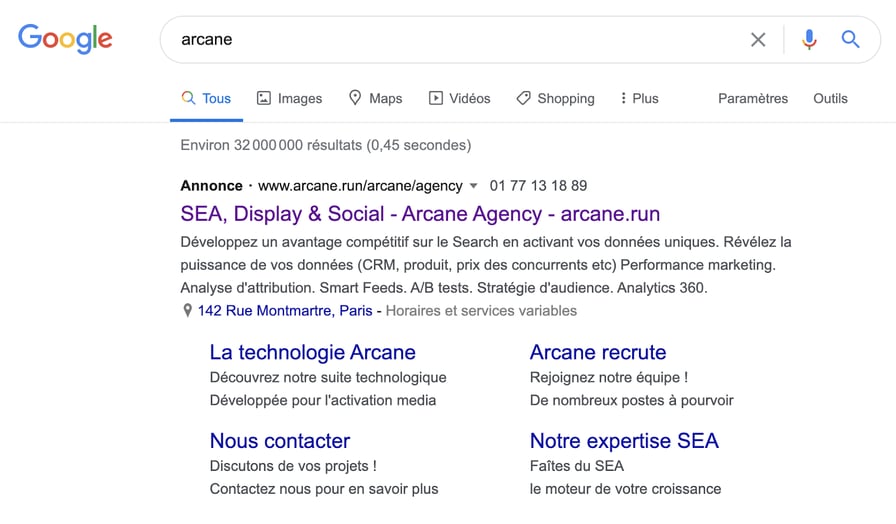The height and width of the screenshot is (524, 896).
Task: Click 'Discutons de vos projets !' description
Action: click(293, 466)
